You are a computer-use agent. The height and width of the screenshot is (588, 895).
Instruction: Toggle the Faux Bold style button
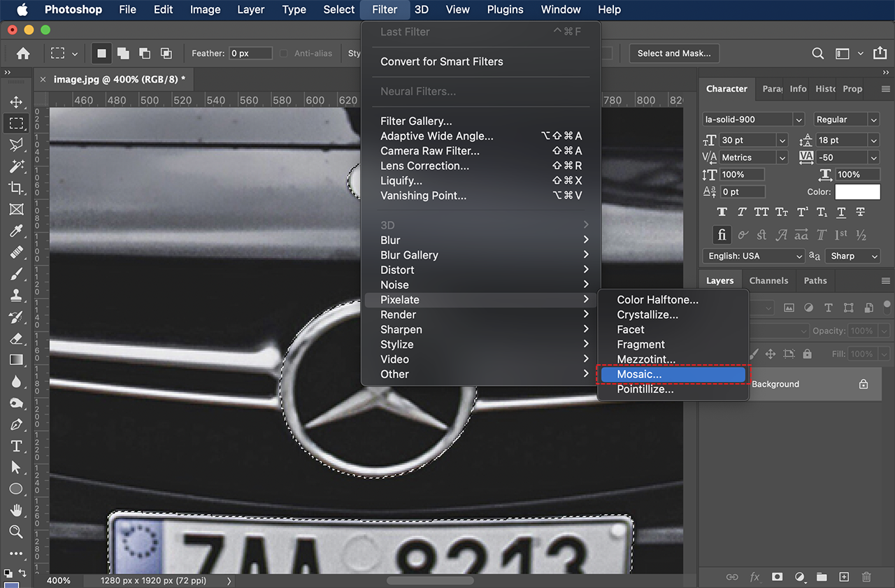[x=722, y=212]
